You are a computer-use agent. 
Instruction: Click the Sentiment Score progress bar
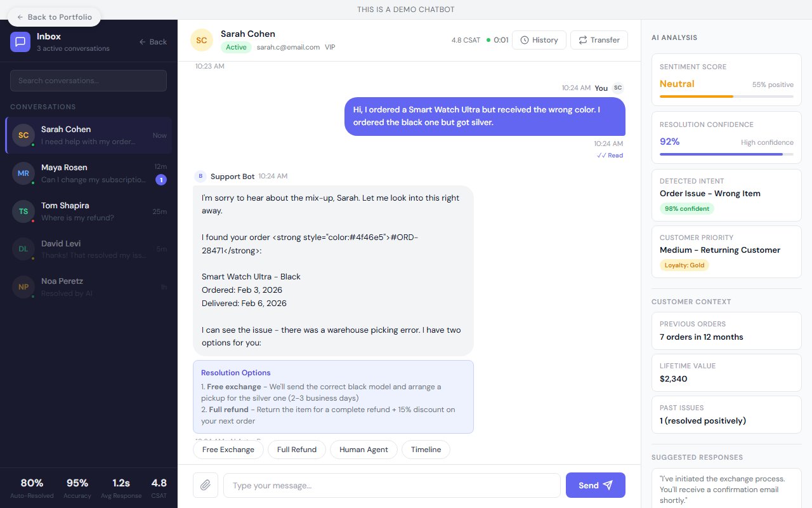[726, 97]
